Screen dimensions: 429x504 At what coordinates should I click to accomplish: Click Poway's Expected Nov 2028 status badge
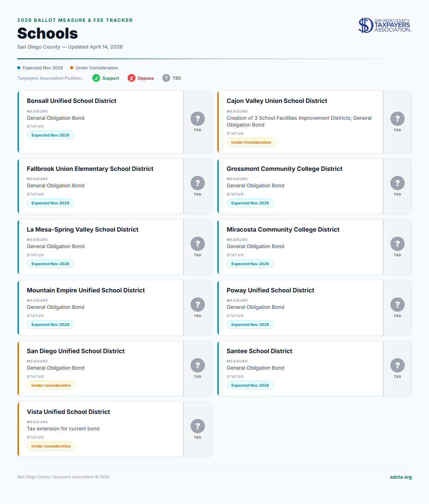click(x=250, y=325)
